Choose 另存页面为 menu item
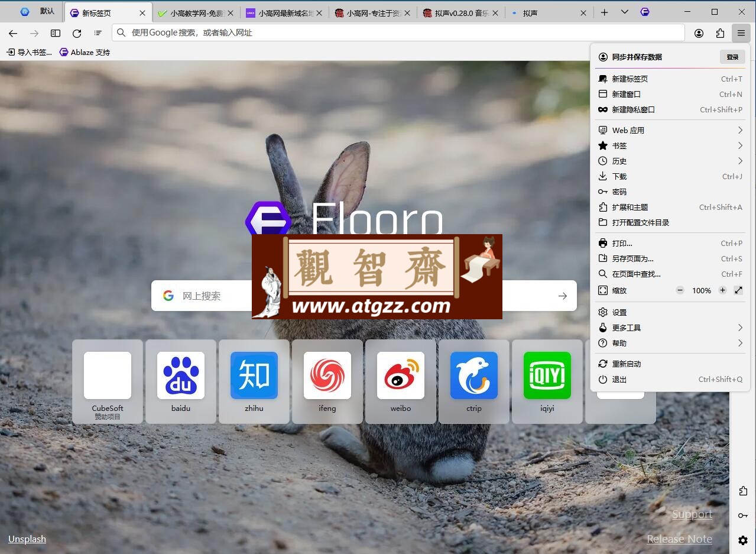Image resolution: width=756 pixels, height=554 pixels. (x=670, y=258)
